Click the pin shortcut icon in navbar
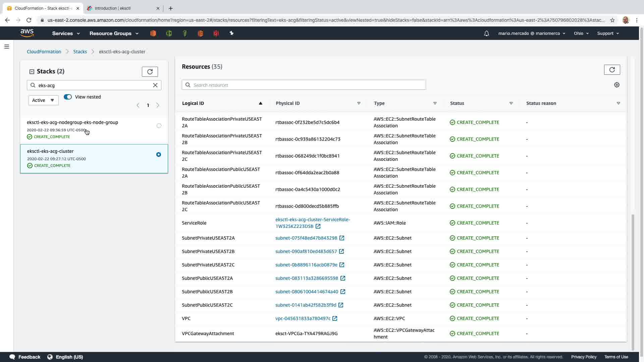Screen dimensions: 644x362 (231, 34)
